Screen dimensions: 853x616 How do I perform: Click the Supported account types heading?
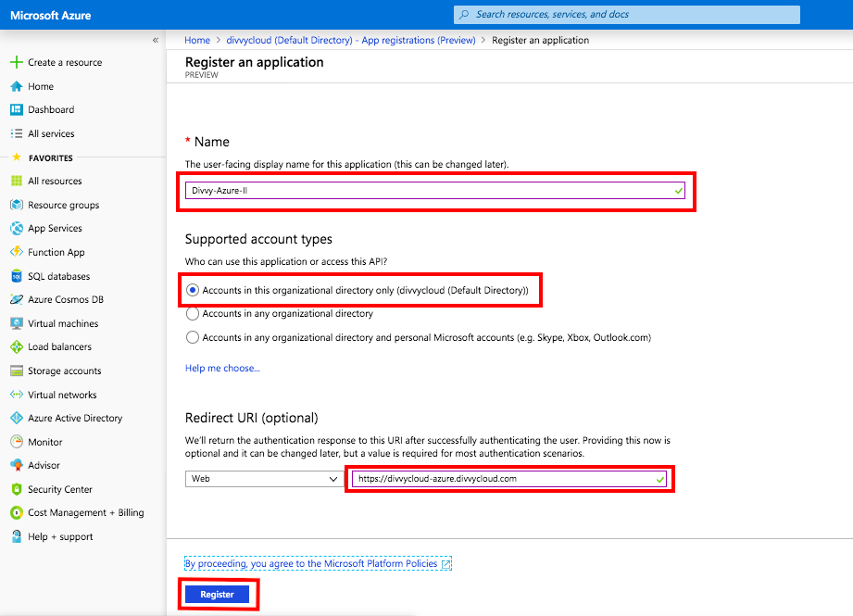(x=258, y=239)
